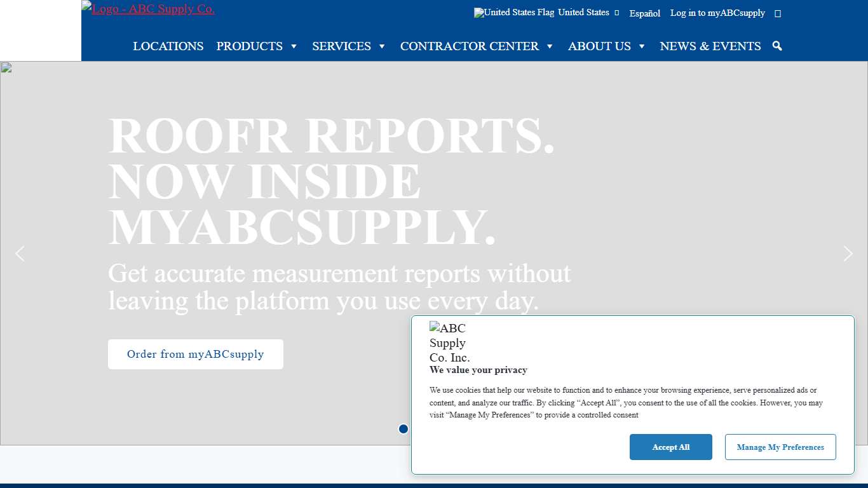Click Order from myABCsupply
The image size is (868, 488).
coord(195,354)
